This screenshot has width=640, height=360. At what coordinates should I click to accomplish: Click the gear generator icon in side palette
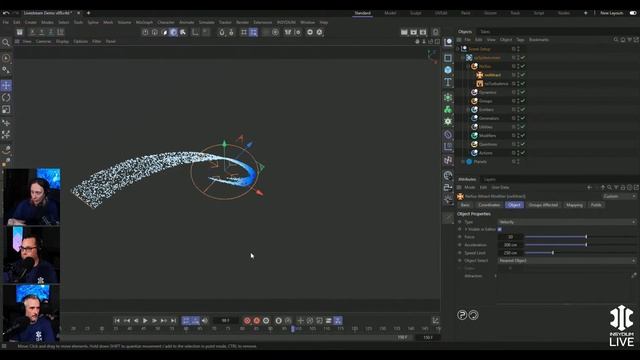[x=448, y=121]
